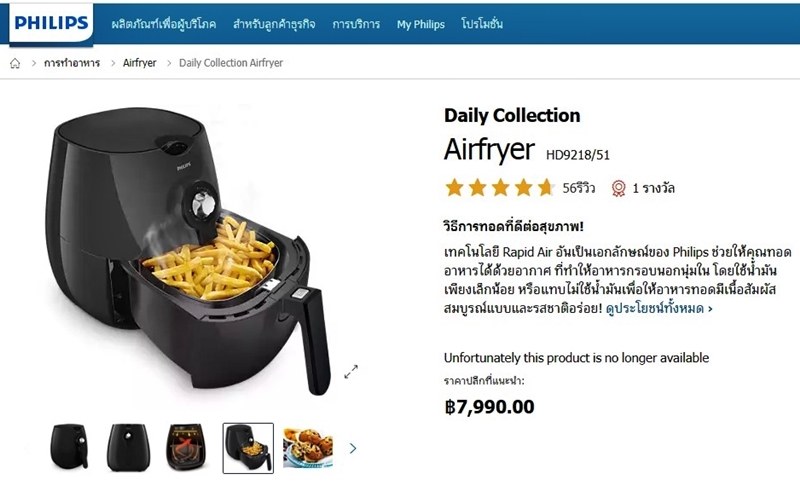The image size is (800, 502).
Task: Click the star rating icons
Action: click(500, 188)
